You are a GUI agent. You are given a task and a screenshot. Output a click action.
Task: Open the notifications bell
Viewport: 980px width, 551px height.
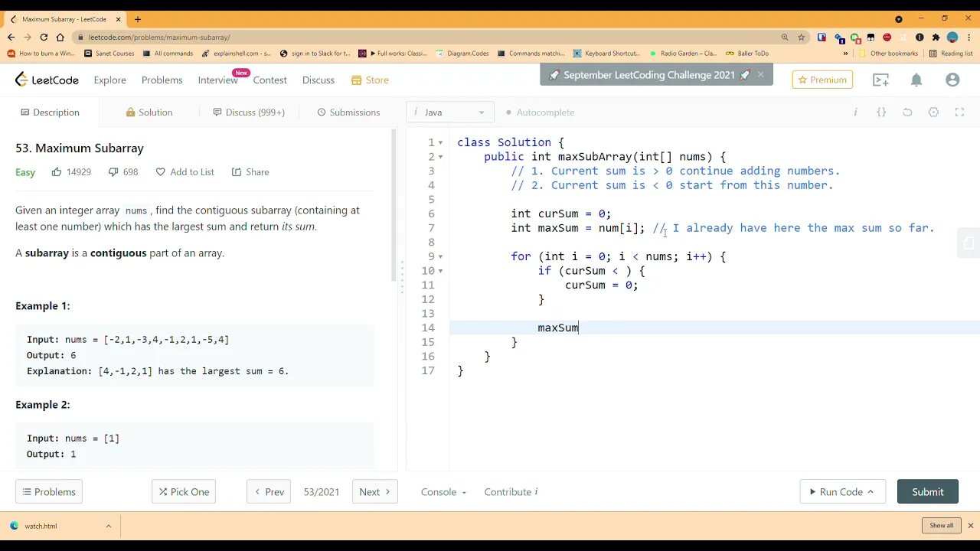916,80
